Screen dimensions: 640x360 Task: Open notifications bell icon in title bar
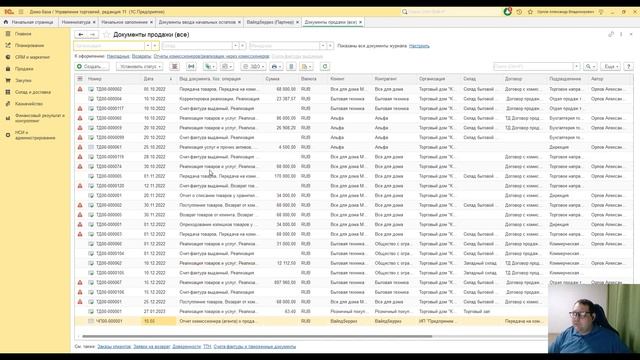pos(507,12)
